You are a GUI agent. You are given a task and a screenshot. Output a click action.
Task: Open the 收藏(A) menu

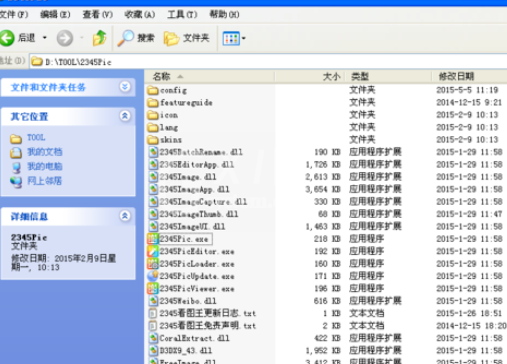pos(140,15)
